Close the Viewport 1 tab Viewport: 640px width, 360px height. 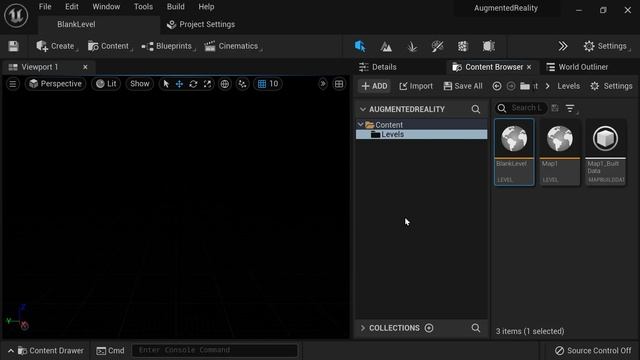pyautogui.click(x=85, y=67)
